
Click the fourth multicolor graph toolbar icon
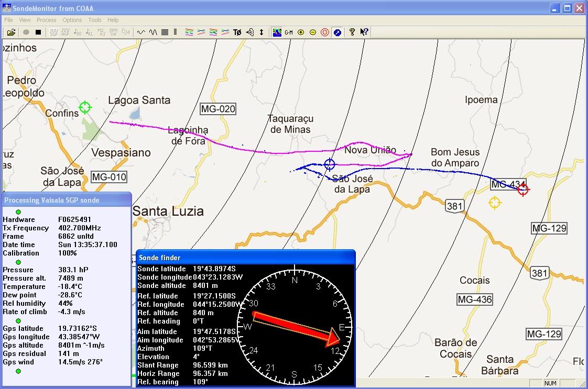[x=225, y=32]
